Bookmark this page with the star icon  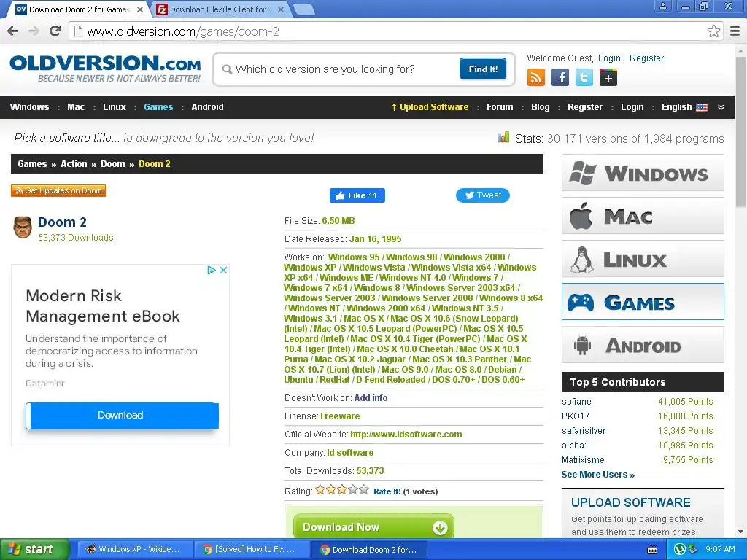[x=713, y=31]
